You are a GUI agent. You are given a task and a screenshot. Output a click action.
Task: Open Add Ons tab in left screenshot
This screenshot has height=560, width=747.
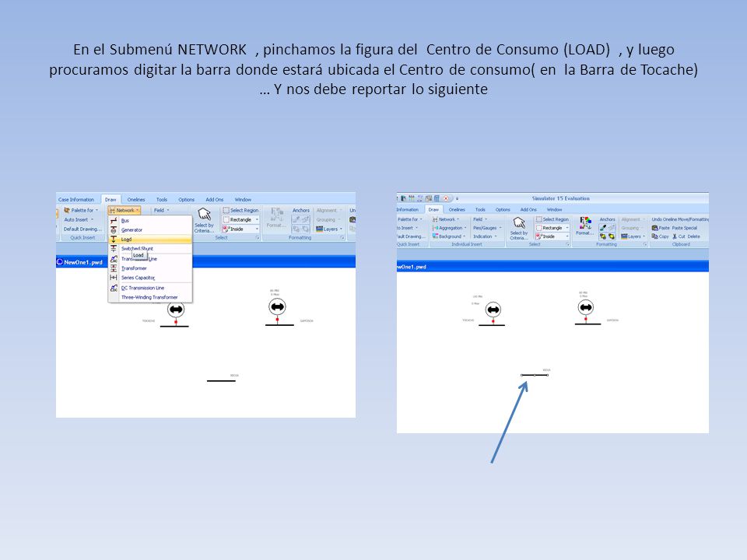point(215,200)
